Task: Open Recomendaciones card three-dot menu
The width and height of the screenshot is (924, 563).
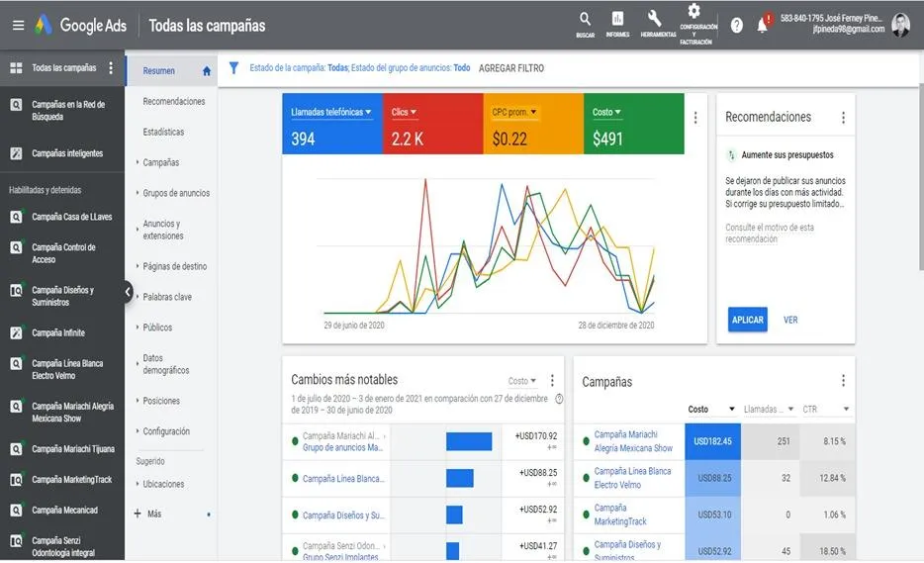Action: [843, 118]
